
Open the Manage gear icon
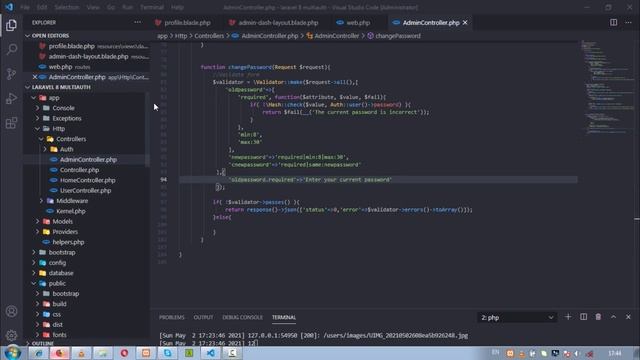(x=11, y=335)
